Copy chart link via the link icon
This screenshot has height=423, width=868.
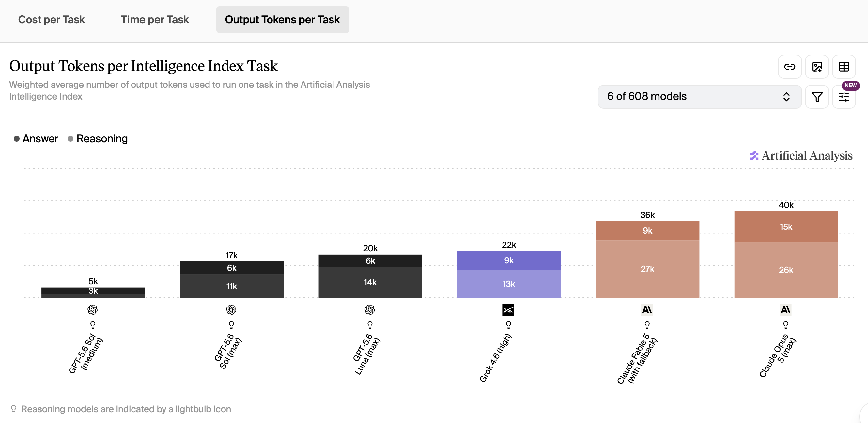pyautogui.click(x=789, y=67)
